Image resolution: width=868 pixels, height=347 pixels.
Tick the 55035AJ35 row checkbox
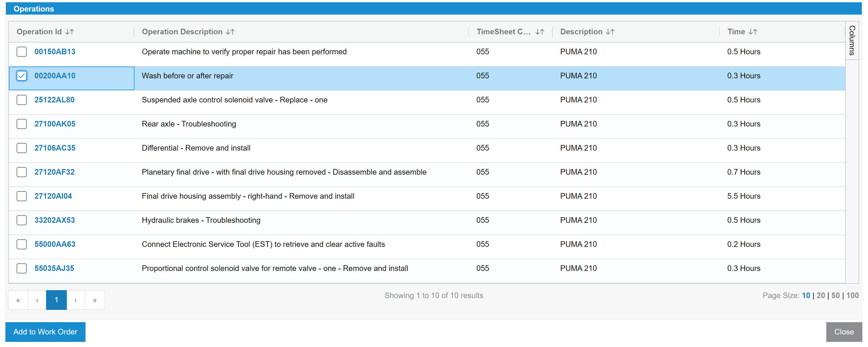click(x=22, y=268)
